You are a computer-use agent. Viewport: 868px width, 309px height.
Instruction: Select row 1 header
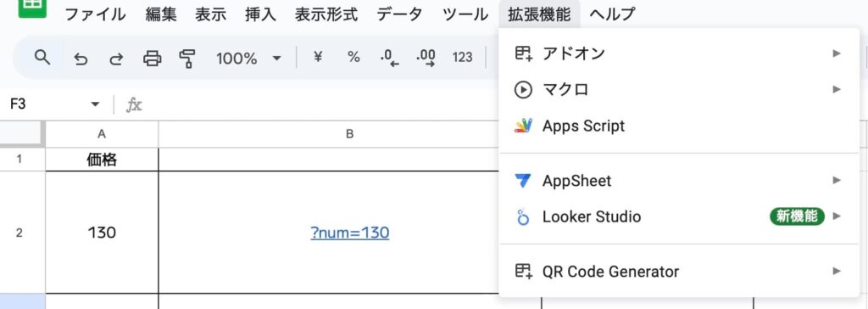point(22,160)
